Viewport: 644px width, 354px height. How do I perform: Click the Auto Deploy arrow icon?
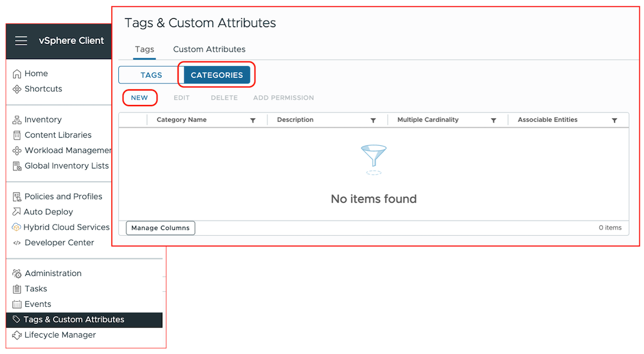(x=16, y=212)
